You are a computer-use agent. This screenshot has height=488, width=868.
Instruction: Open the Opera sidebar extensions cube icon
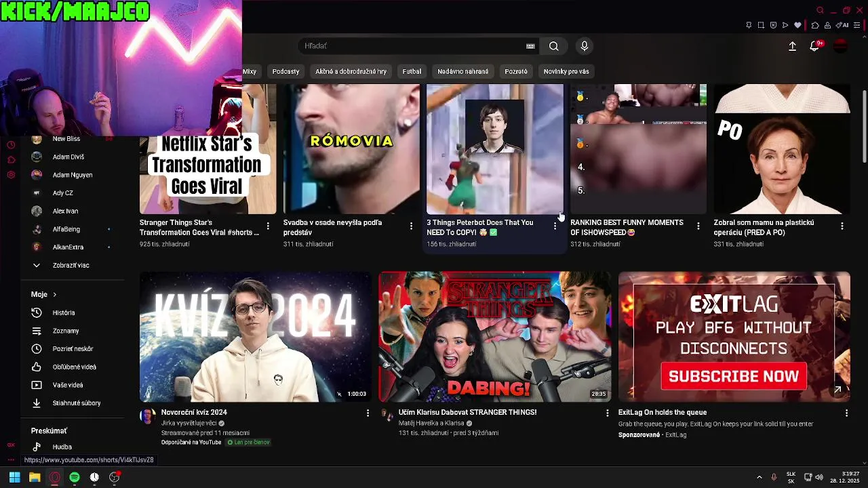point(11,160)
